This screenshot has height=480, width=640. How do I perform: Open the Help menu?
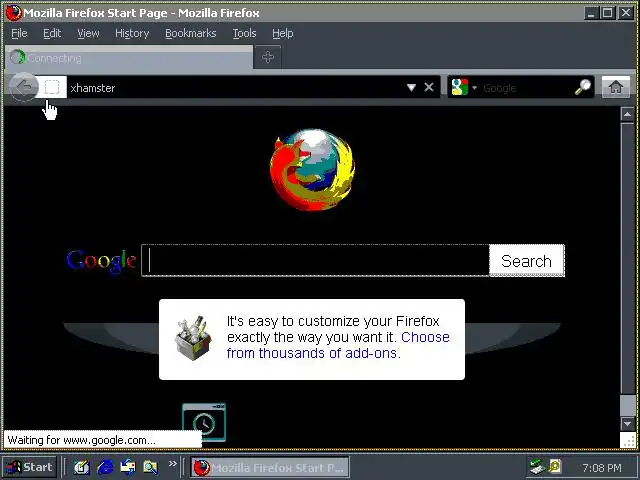pyautogui.click(x=282, y=33)
